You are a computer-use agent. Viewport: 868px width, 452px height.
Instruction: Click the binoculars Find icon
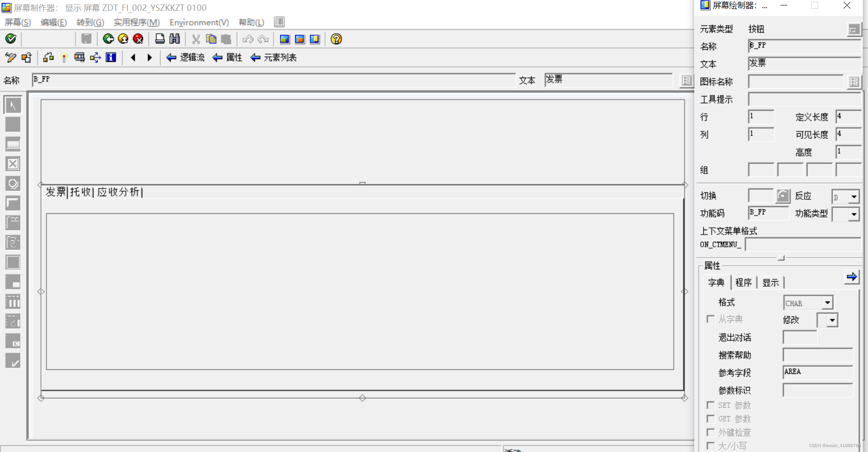point(175,39)
